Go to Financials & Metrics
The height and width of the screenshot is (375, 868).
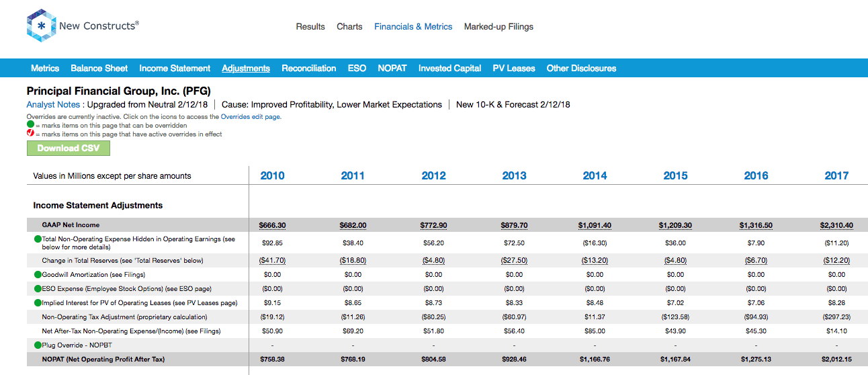(413, 27)
